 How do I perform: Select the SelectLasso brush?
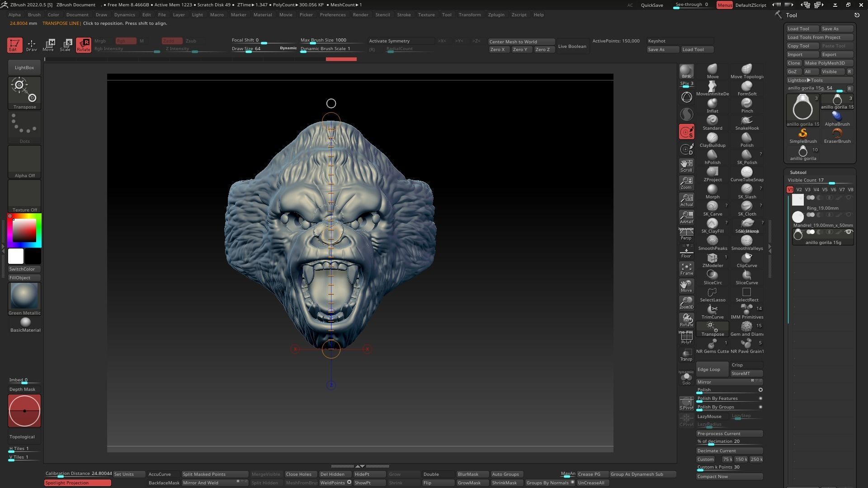click(x=712, y=295)
